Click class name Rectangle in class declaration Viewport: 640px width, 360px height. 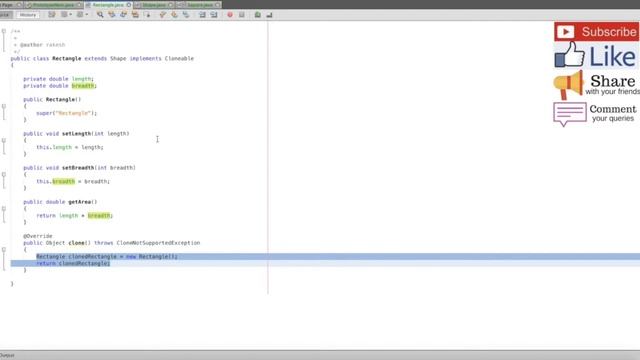coord(67,58)
